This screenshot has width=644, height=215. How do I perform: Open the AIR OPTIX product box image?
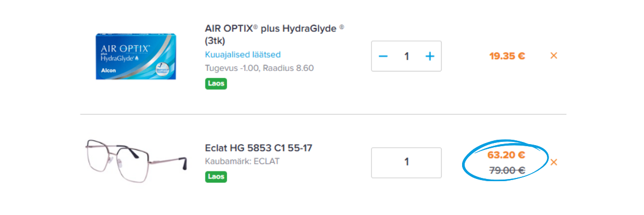(x=135, y=56)
